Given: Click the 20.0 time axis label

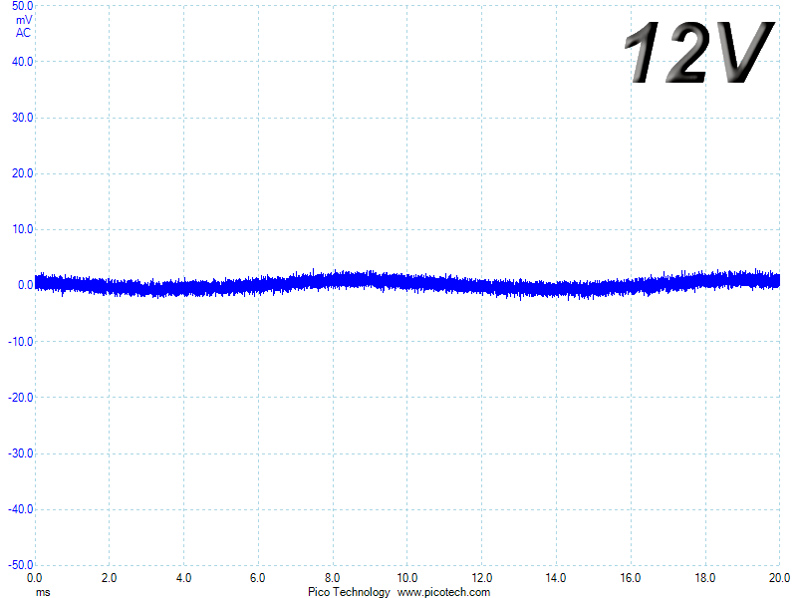Looking at the screenshot, I should click(x=779, y=578).
